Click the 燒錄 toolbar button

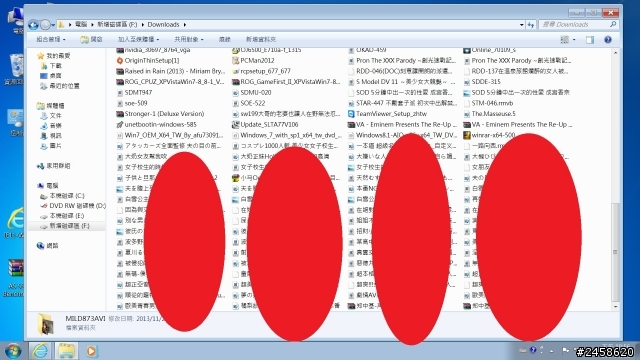tap(224, 39)
